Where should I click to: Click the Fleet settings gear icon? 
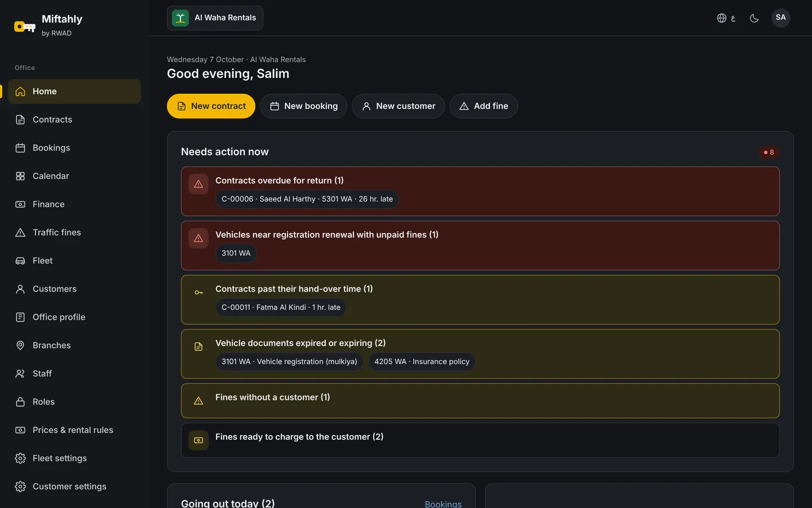coord(20,458)
